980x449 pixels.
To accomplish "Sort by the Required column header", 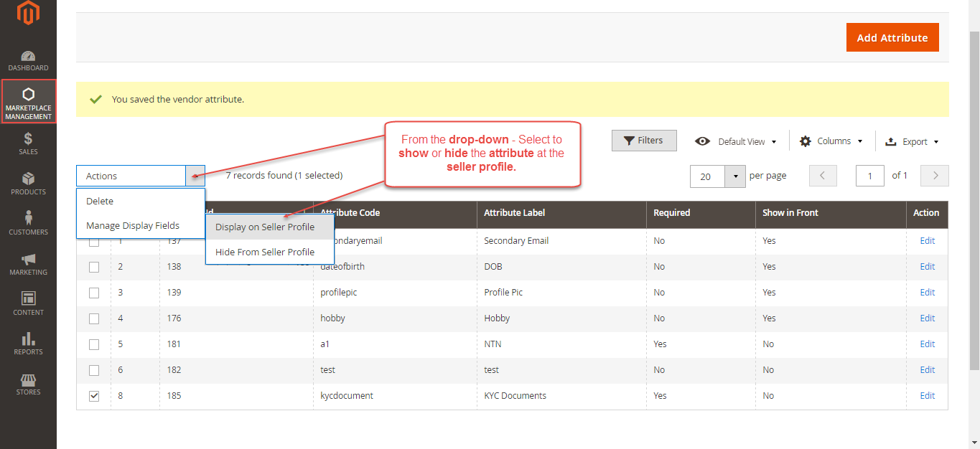I will tap(700, 214).
